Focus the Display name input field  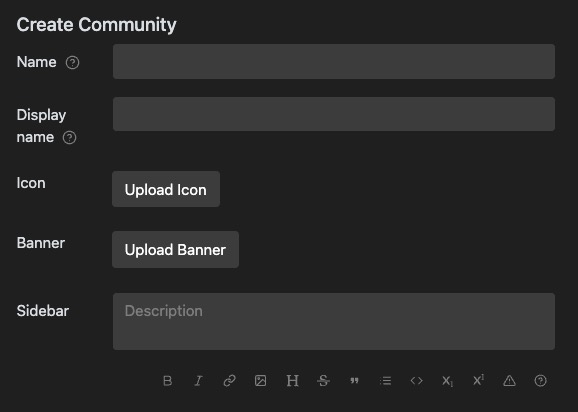point(334,114)
